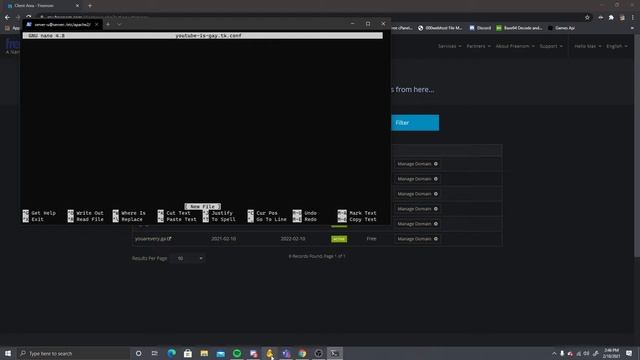Screen dimensions: 640x360
Task: Add a new terminal tab
Action: point(108,24)
